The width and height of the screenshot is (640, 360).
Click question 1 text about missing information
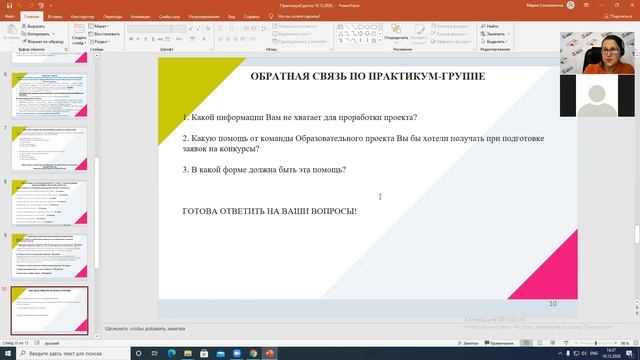click(x=300, y=118)
